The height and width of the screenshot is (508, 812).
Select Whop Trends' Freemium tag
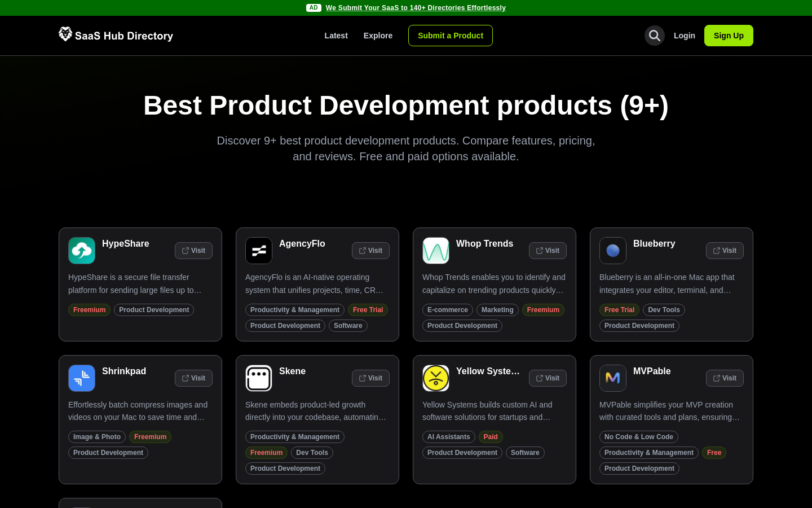543,310
